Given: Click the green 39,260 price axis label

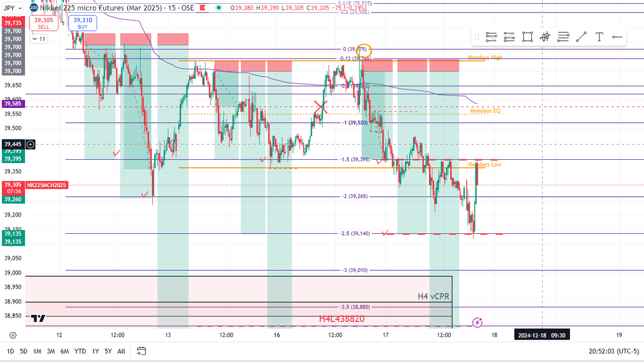Looking at the screenshot, I should coord(12,199).
